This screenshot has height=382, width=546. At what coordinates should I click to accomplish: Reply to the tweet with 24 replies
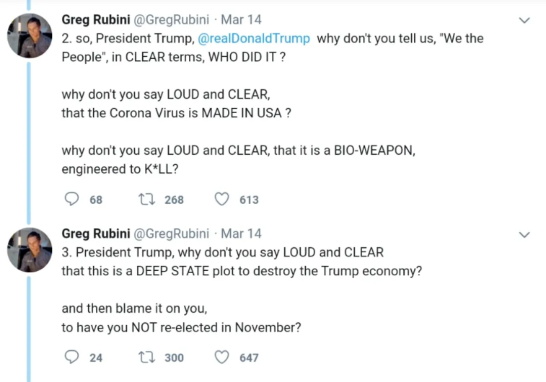click(72, 357)
